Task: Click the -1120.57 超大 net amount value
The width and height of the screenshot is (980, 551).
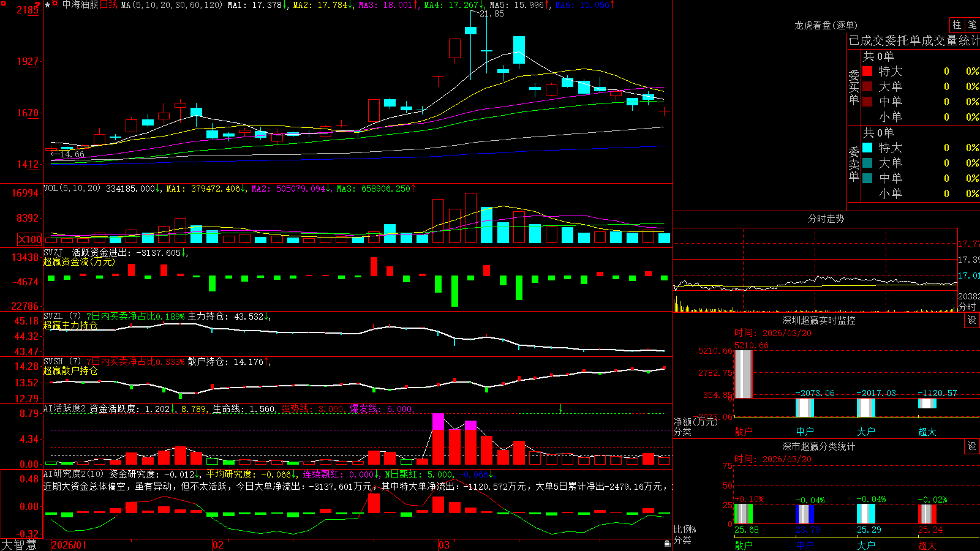Action: pos(937,393)
